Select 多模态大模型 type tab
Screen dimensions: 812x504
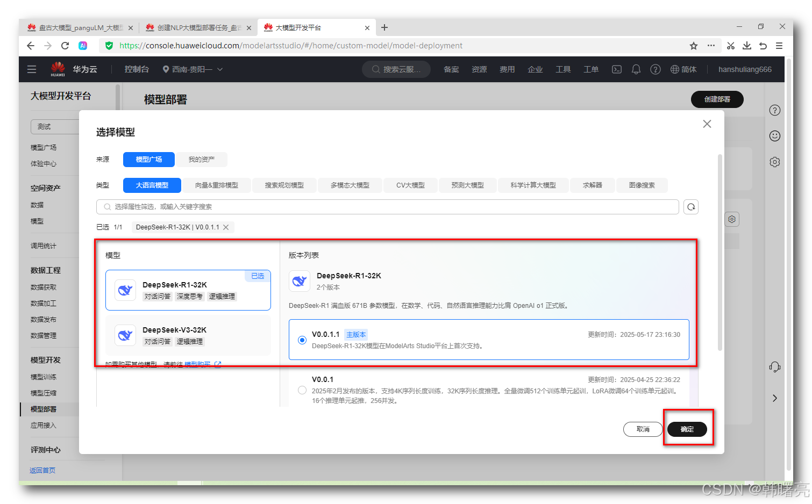coord(350,185)
